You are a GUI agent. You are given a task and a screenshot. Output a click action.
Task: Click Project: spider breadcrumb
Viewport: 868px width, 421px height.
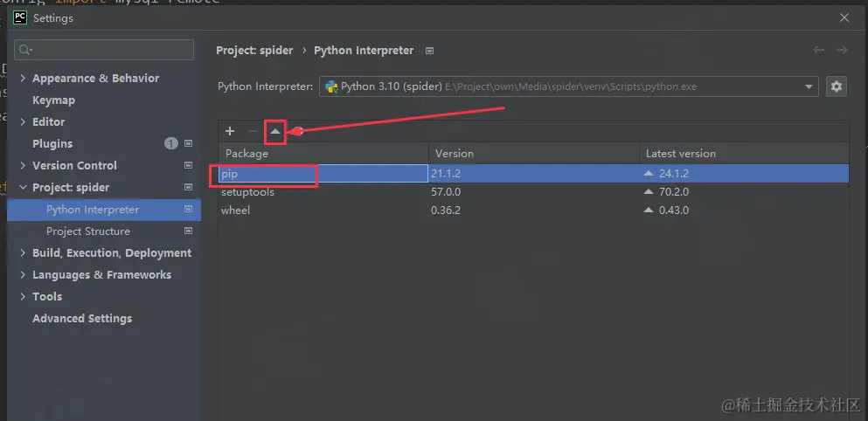(x=254, y=51)
